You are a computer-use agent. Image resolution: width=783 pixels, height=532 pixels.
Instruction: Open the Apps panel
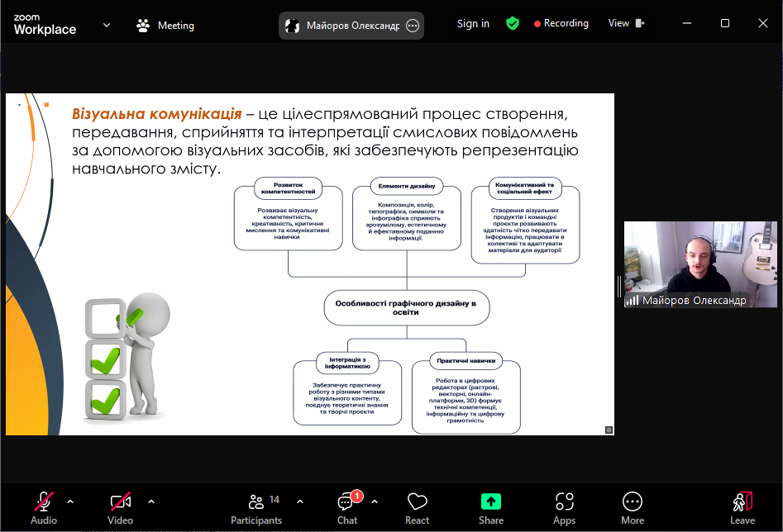[x=564, y=507]
